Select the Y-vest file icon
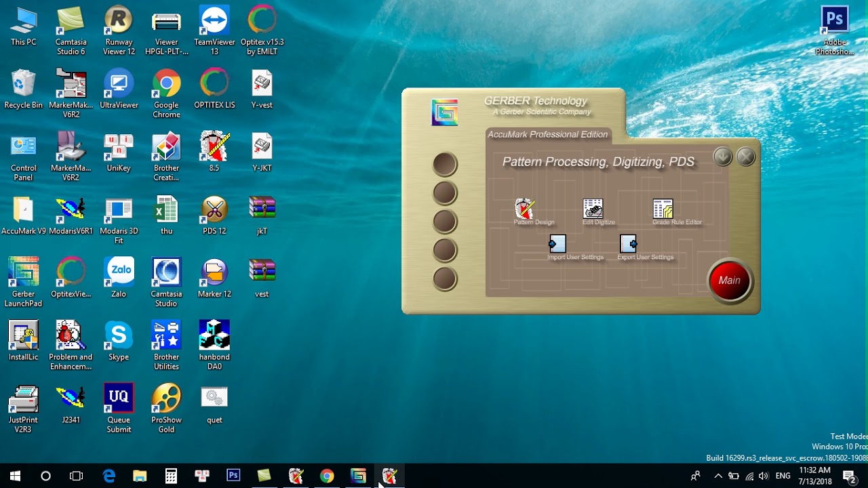This screenshot has height=488, width=868. coord(262,89)
